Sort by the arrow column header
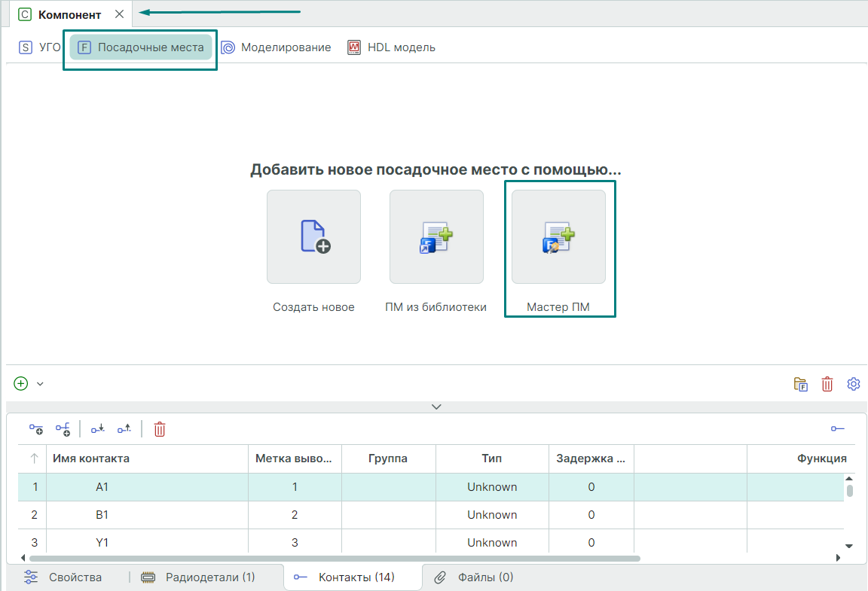 [x=34, y=458]
